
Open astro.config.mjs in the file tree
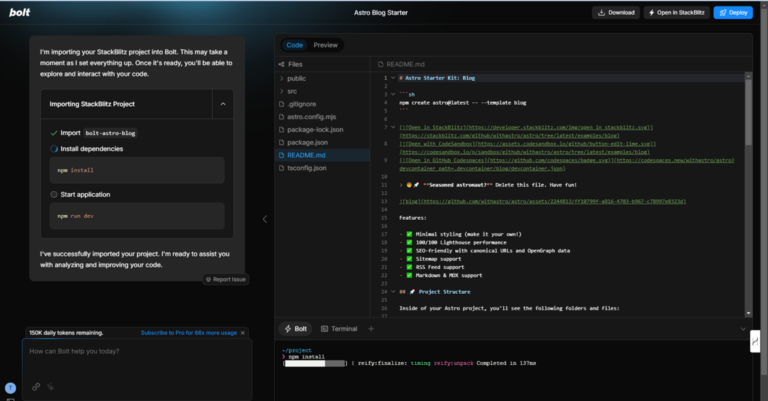click(323, 117)
